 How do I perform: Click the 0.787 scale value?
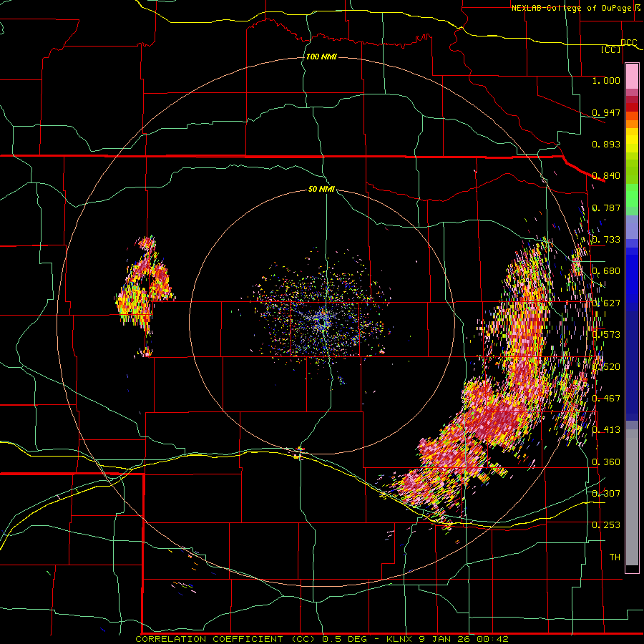tap(606, 208)
